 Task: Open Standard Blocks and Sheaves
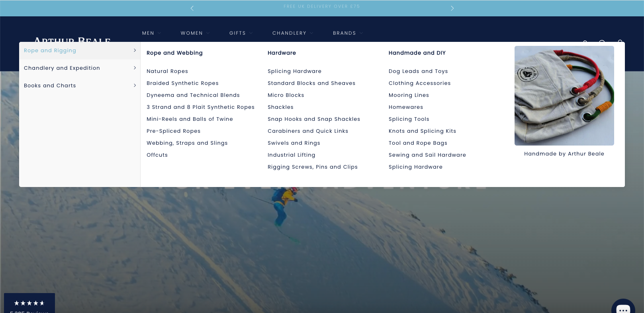311,83
